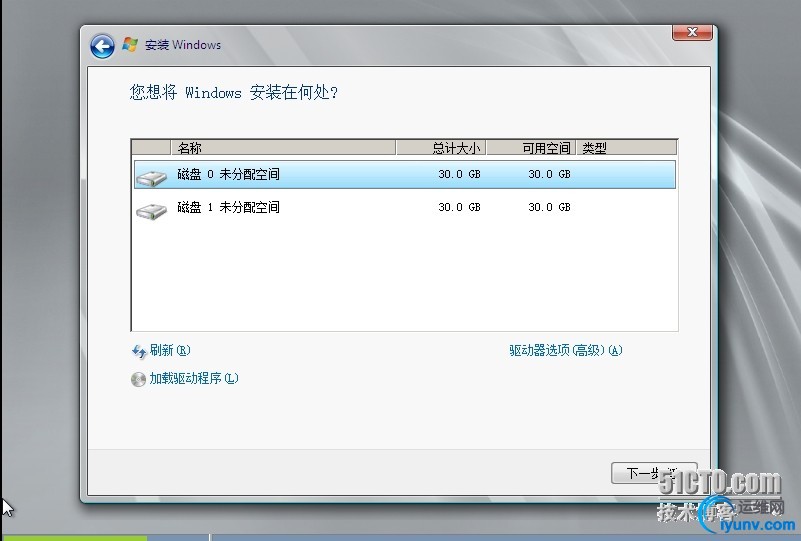Close the 安装 Windows dialog
Viewport: 801px width, 541px height.
click(692, 32)
